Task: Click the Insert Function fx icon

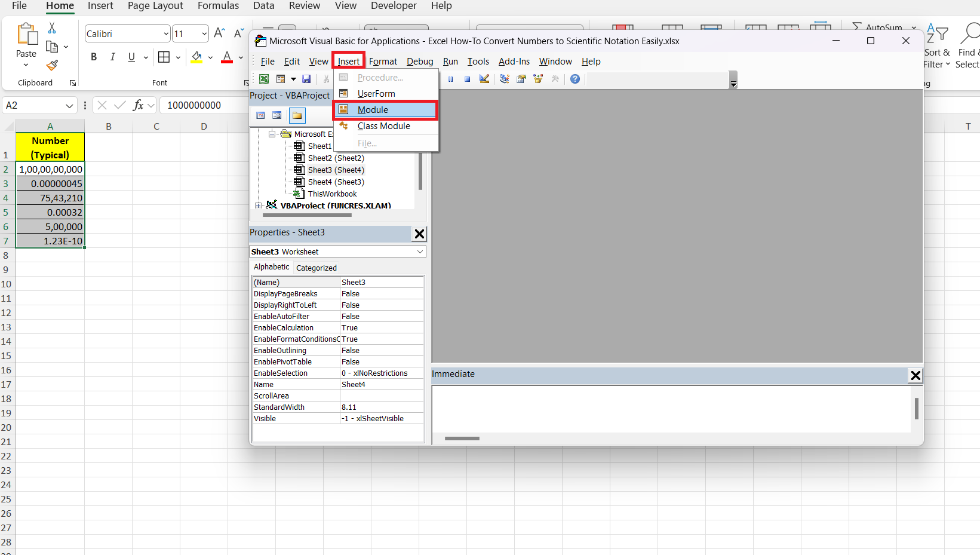Action: click(138, 105)
